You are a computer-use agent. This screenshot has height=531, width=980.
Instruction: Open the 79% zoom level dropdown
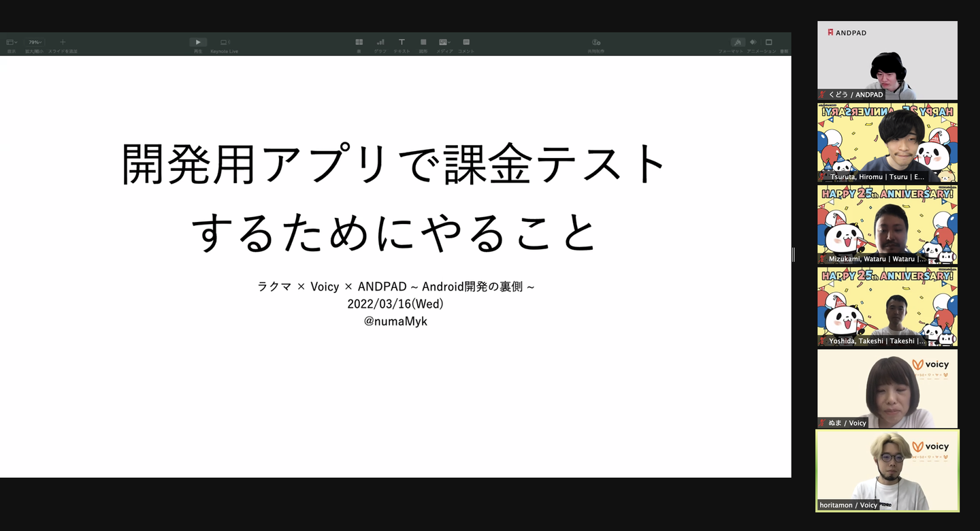[x=35, y=42]
